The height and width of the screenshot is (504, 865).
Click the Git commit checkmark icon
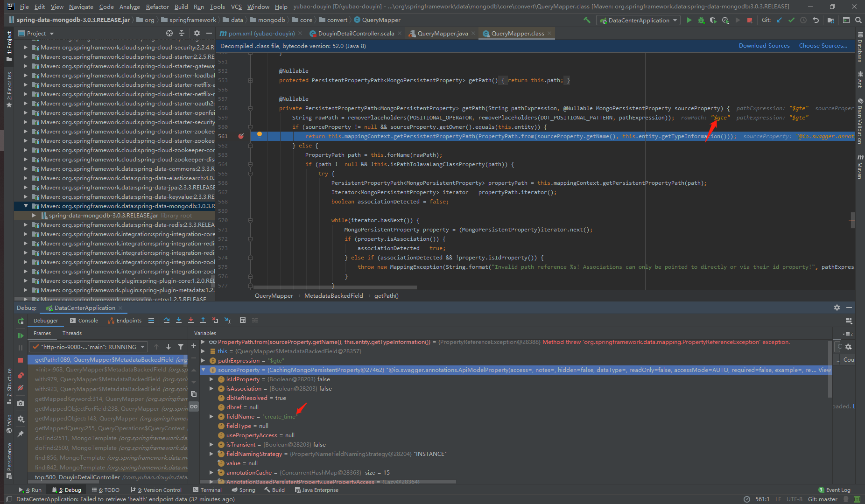pyautogui.click(x=791, y=20)
